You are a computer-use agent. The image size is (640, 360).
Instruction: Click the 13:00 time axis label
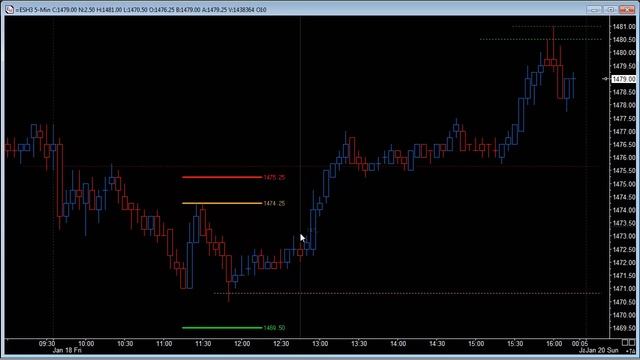point(320,344)
